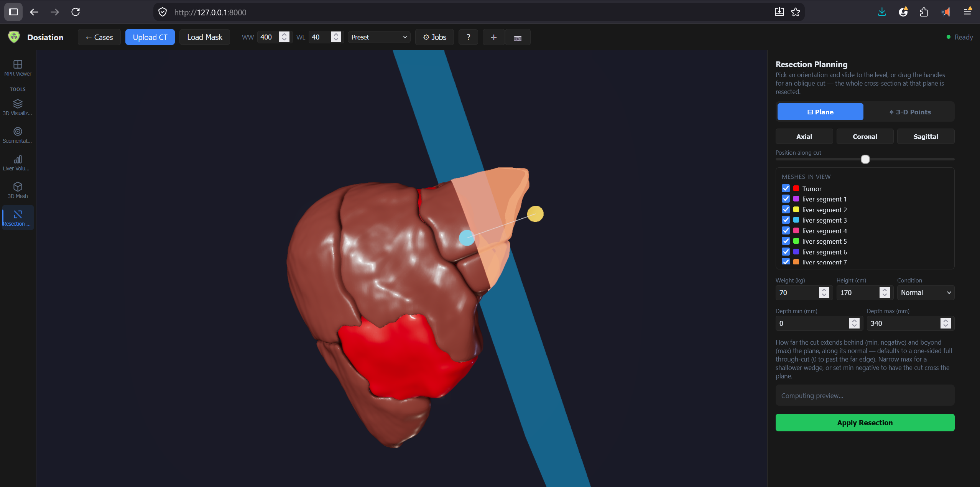Click the yellow plane handle sphere
The height and width of the screenshot is (487, 980).
click(x=535, y=214)
